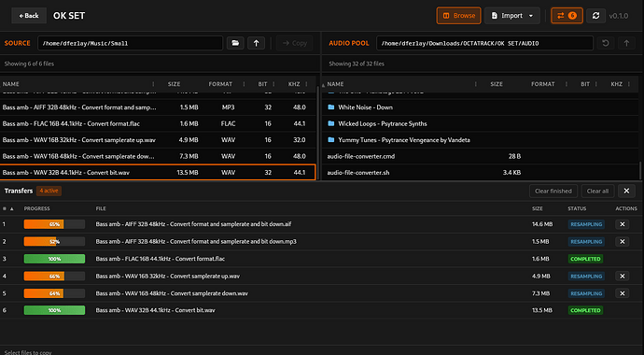Open the Source folder browse icon

point(235,43)
